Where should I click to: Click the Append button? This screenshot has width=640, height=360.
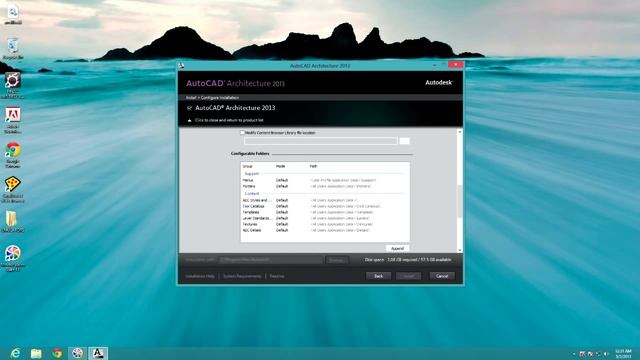click(397, 248)
